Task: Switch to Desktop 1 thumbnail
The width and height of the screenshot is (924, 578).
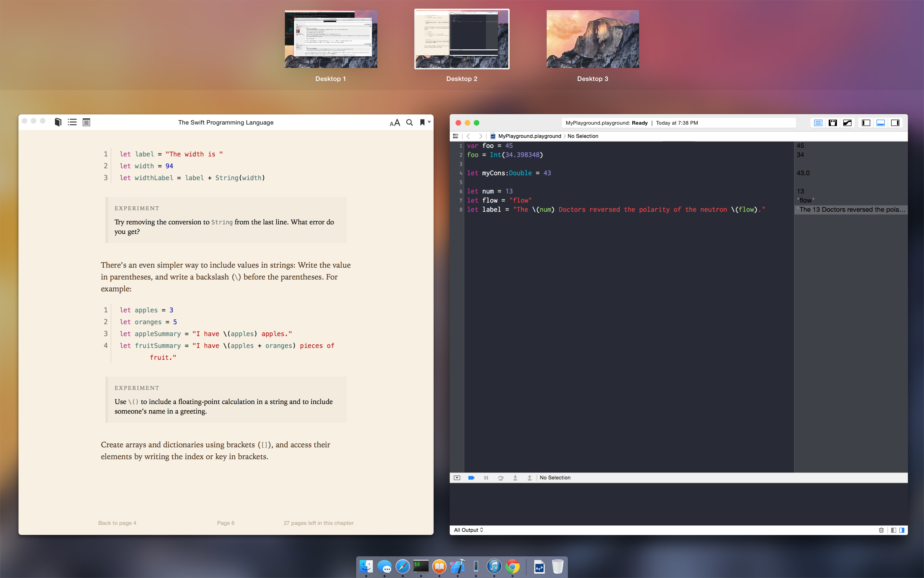Action: [331, 39]
